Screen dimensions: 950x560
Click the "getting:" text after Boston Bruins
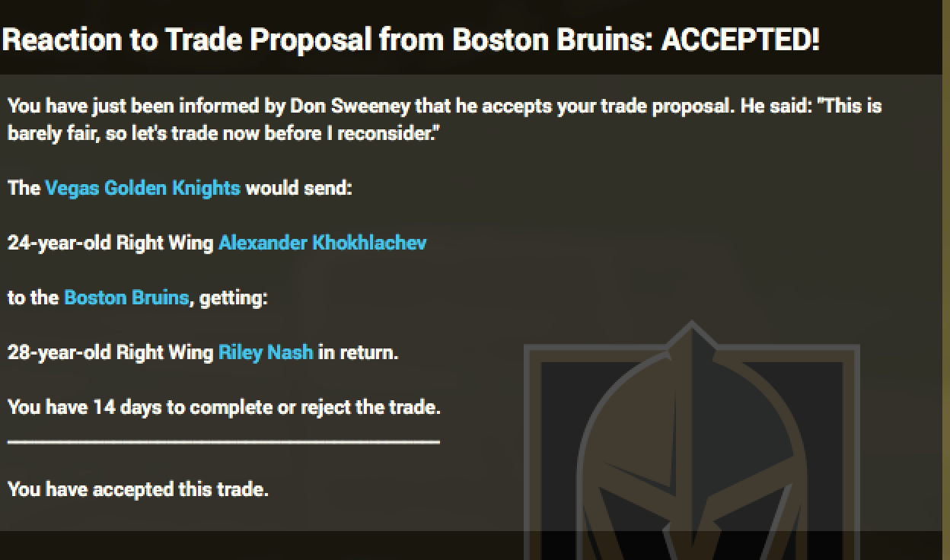pyautogui.click(x=233, y=297)
